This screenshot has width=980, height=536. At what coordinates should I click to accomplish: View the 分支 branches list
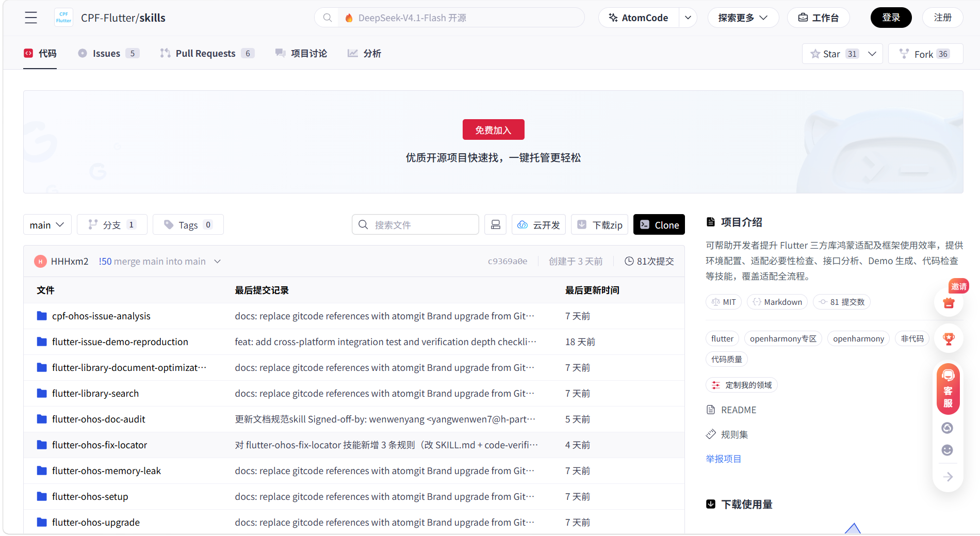pyautogui.click(x=112, y=224)
